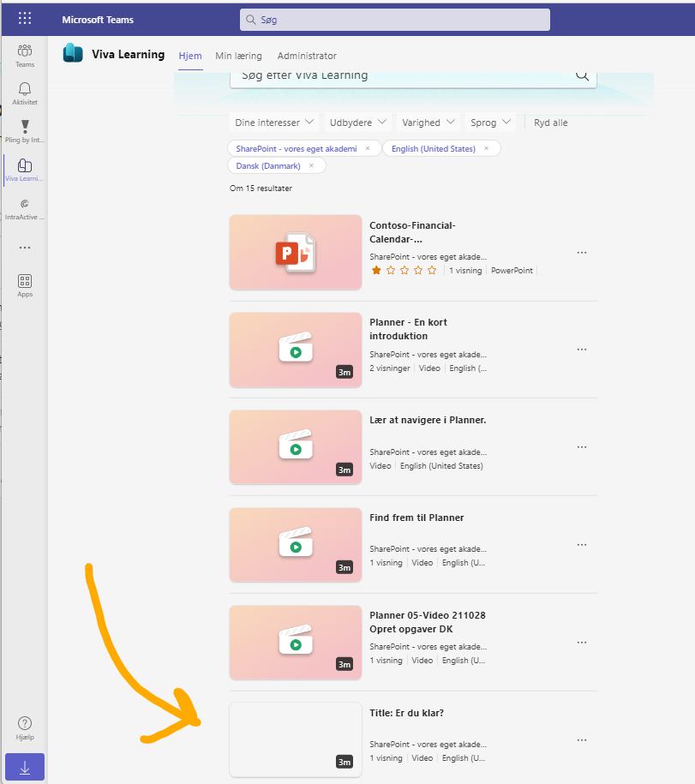Open Find frem til Planner video thumbnail

[296, 545]
